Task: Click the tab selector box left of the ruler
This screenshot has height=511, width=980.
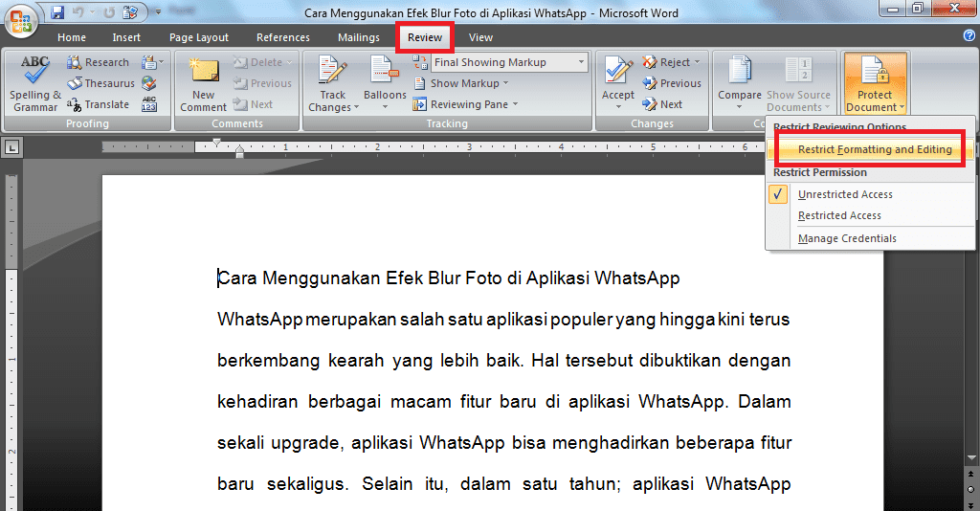Action: click(11, 147)
